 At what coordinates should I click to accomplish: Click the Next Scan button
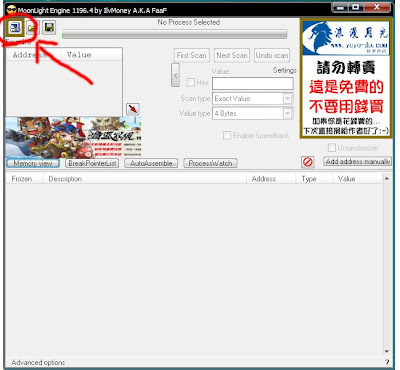[232, 55]
